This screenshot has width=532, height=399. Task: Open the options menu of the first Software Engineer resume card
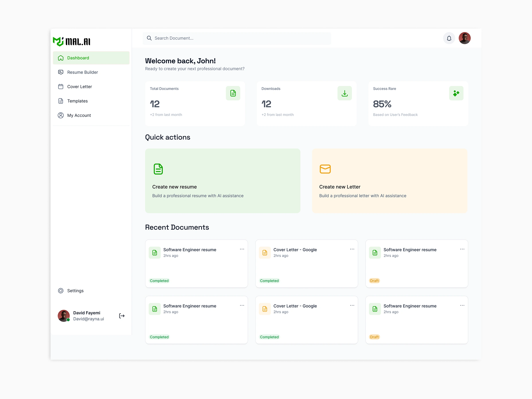pos(242,249)
